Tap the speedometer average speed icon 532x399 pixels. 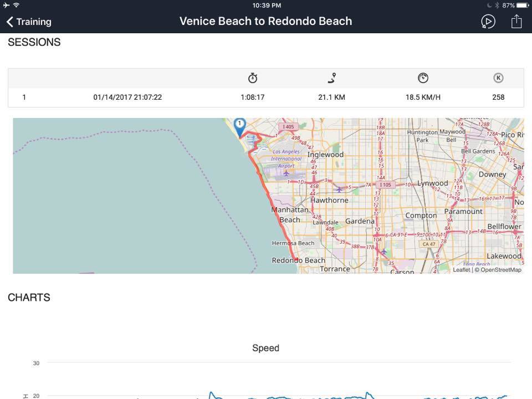pos(423,78)
